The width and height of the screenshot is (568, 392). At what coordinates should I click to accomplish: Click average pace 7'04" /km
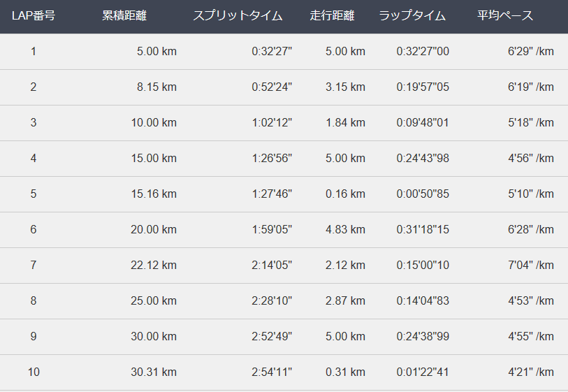[x=531, y=266]
